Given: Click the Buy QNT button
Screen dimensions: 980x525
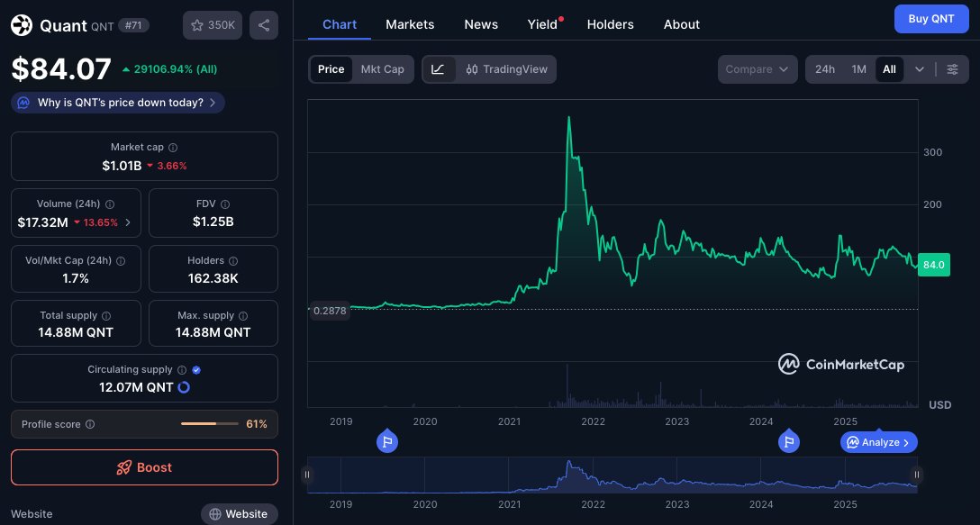Looking at the screenshot, I should 931,19.
